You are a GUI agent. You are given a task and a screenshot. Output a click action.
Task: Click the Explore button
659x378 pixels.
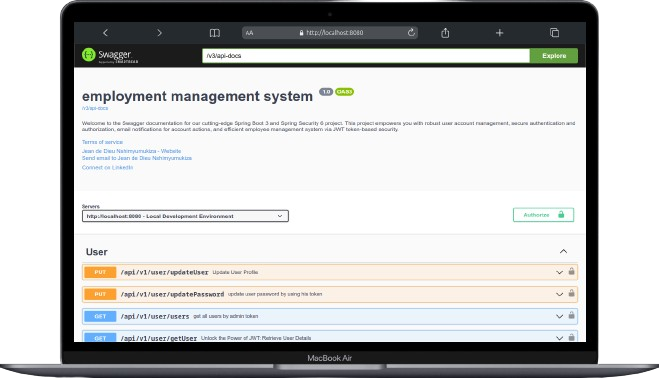[554, 56]
